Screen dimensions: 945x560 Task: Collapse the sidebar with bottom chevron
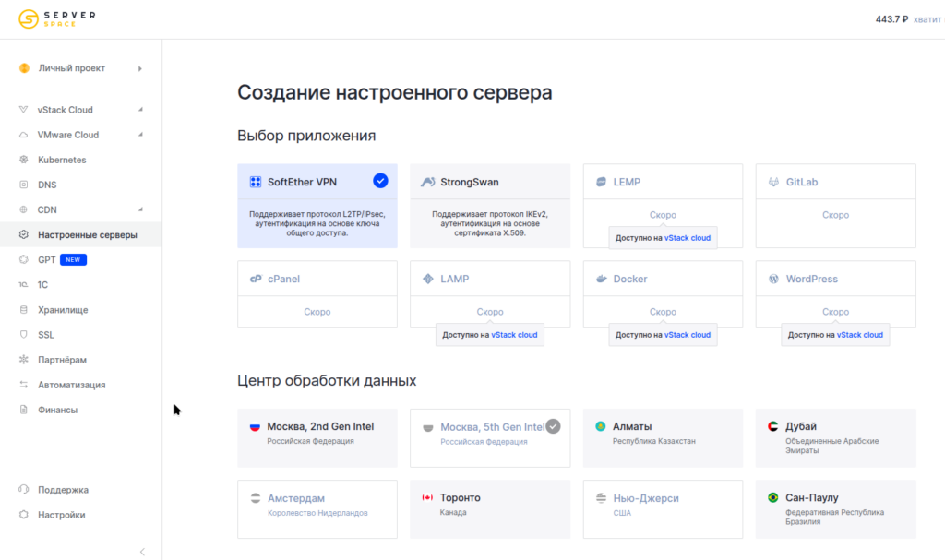click(x=142, y=552)
